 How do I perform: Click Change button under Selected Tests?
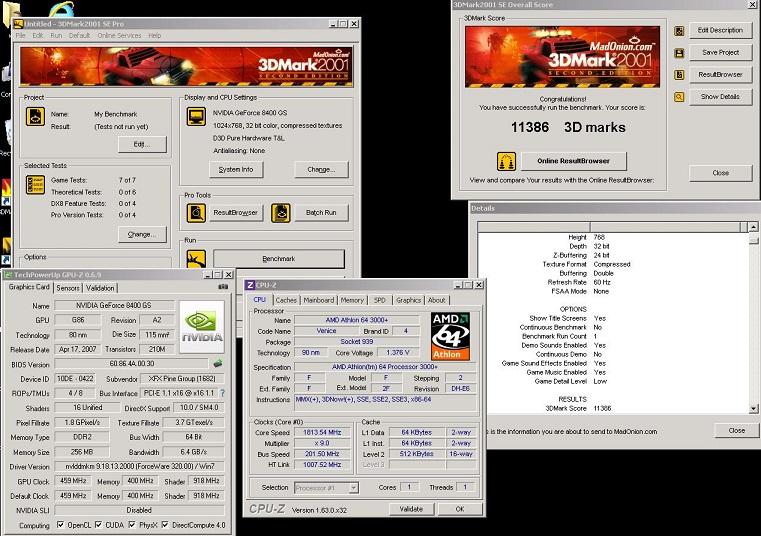click(142, 234)
